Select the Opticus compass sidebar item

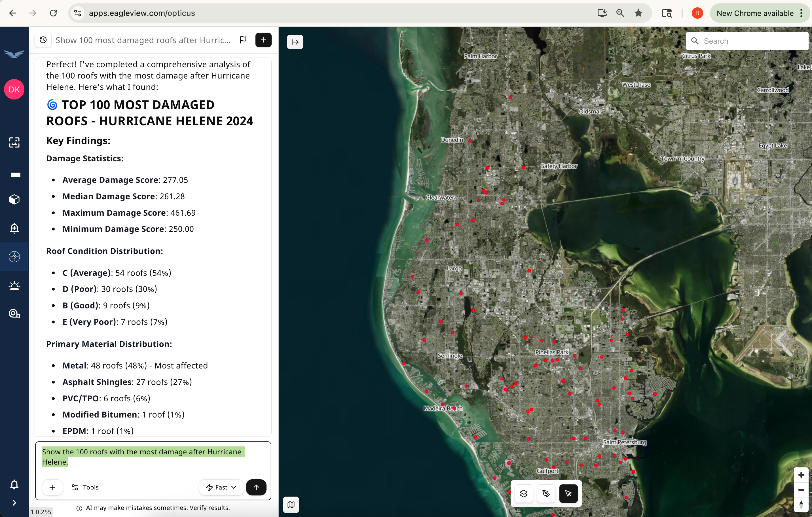point(14,257)
